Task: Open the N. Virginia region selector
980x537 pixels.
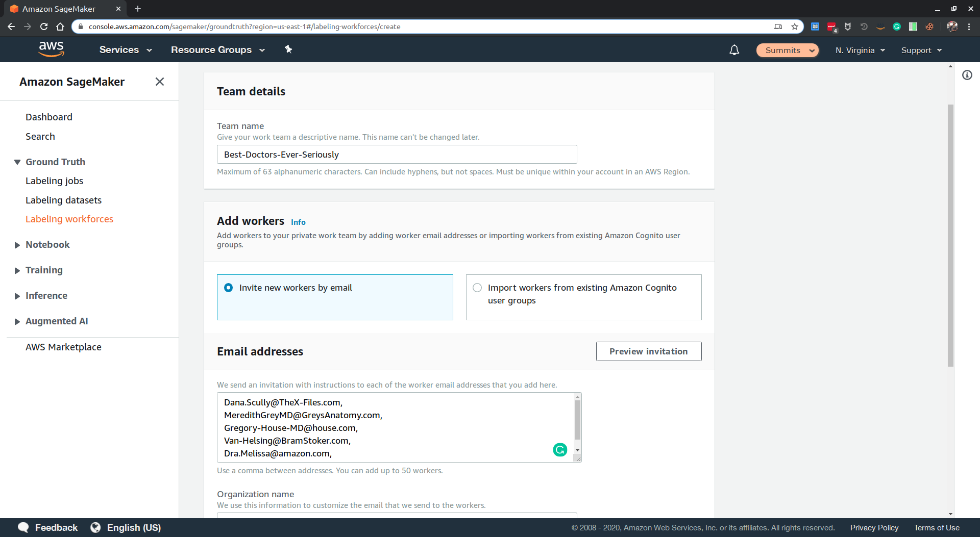Action: pyautogui.click(x=860, y=50)
